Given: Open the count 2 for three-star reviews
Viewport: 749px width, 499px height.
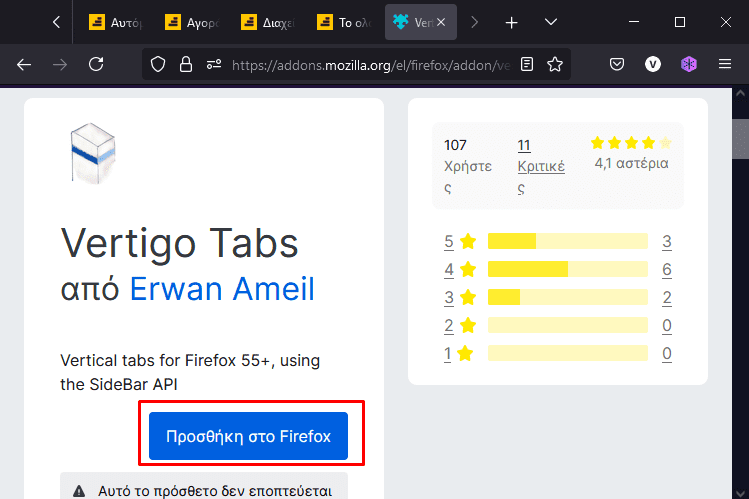Looking at the screenshot, I should point(667,297).
